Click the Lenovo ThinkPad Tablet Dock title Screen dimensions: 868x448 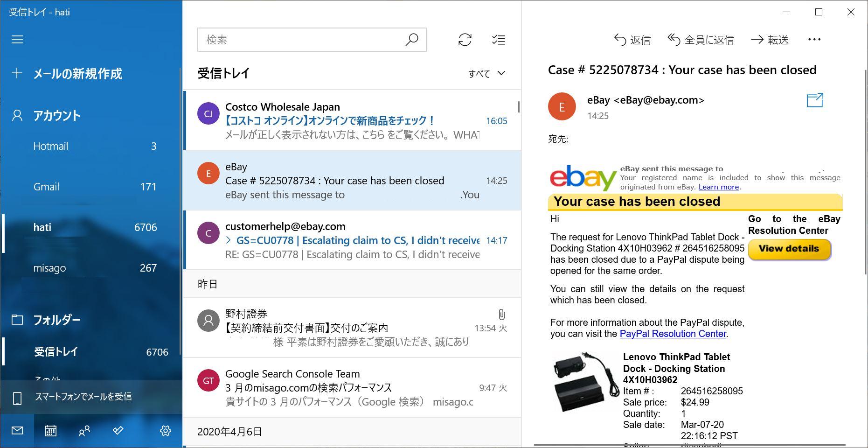(676, 368)
